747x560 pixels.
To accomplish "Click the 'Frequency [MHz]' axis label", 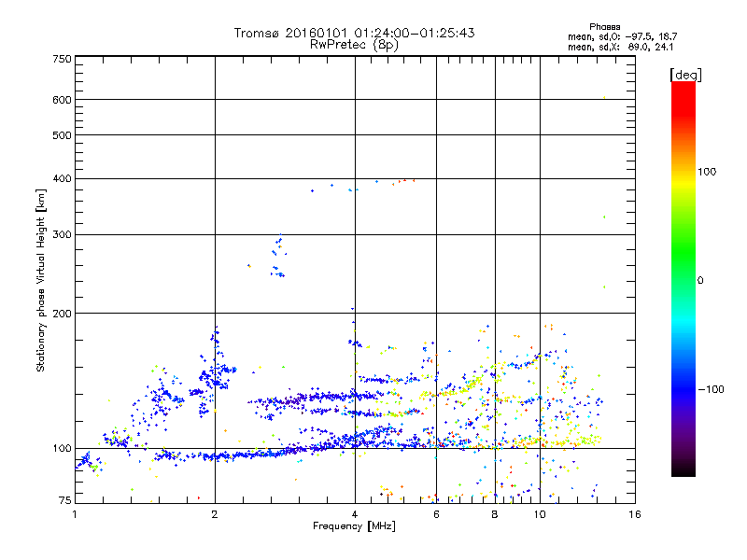I will 354,526.
